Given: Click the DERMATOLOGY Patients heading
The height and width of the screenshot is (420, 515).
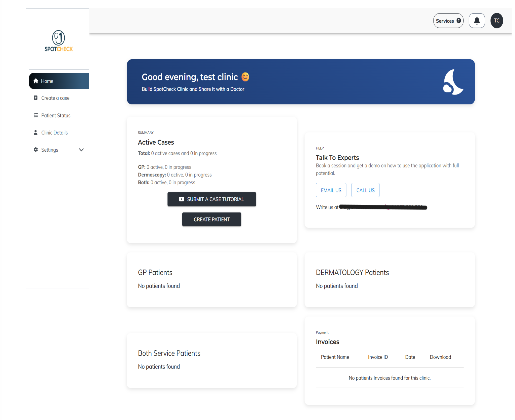Looking at the screenshot, I should coord(352,272).
